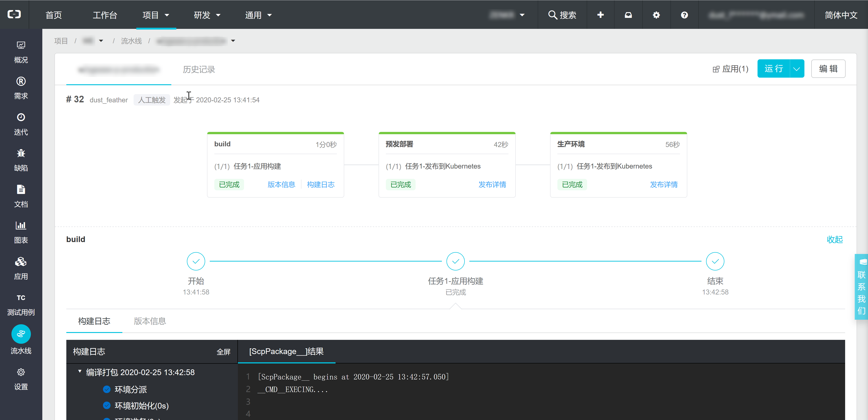Open 发布详情 link in 生产环境 stage

[x=664, y=185]
